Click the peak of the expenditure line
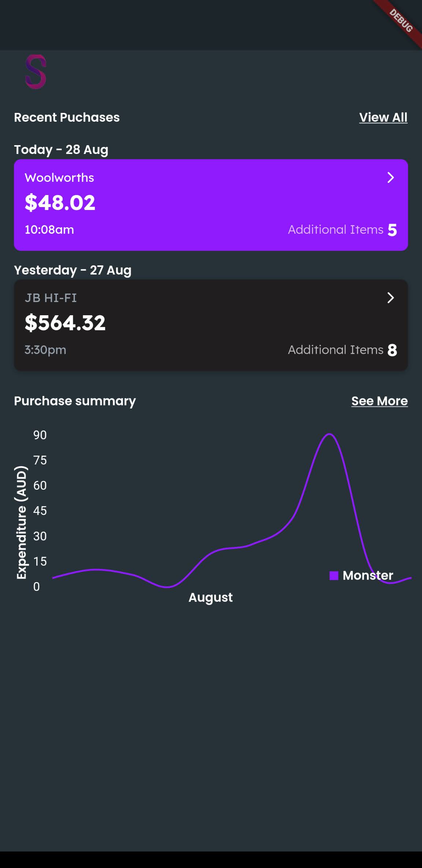This screenshot has width=422, height=868. 329,434
